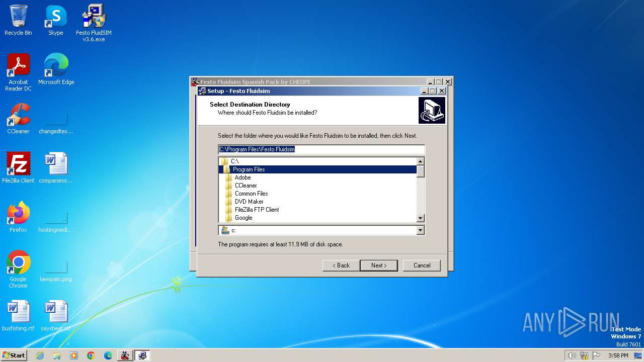Click folder list scroll up arrow
The height and width of the screenshot is (362, 644).
point(421,161)
